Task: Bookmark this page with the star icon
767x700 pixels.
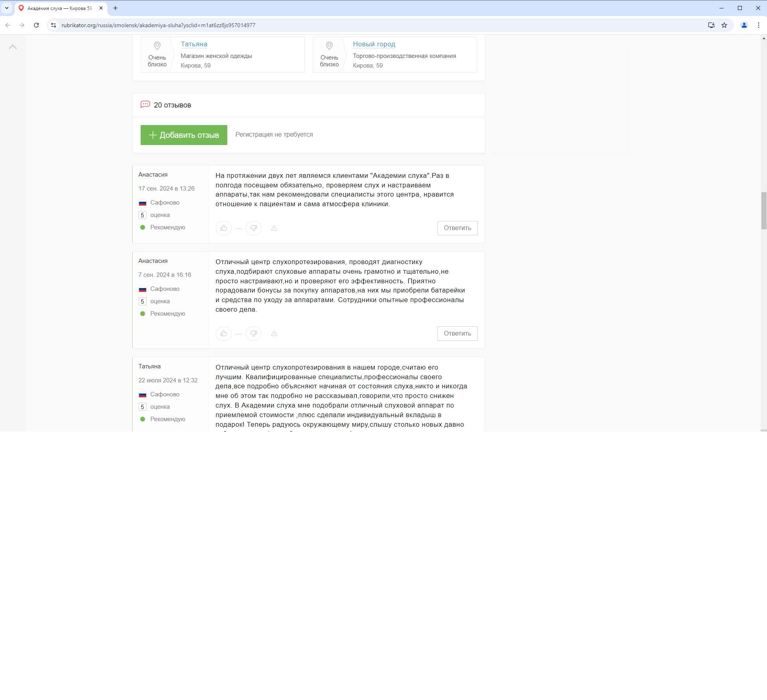Action: 724,25
